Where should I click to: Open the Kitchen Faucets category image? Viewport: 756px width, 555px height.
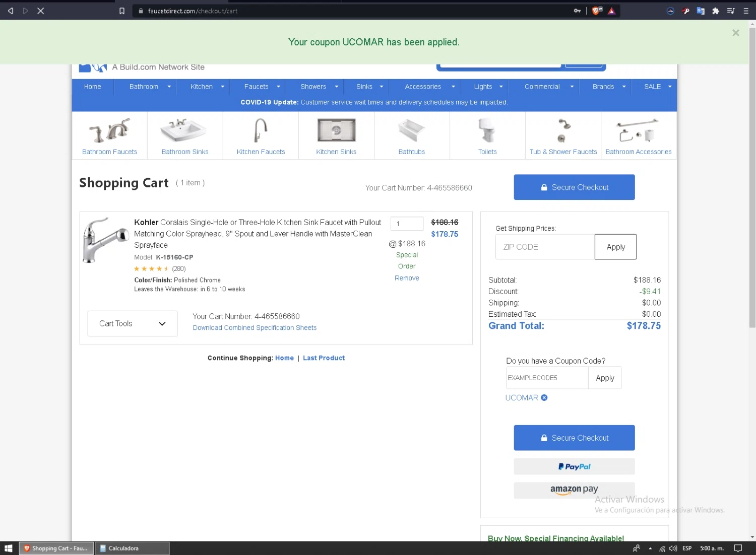[261, 130]
